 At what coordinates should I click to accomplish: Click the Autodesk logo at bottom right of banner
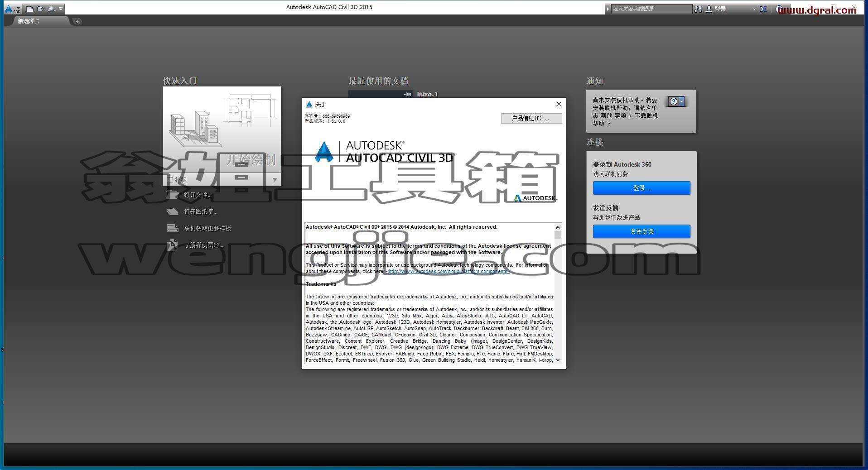click(535, 198)
